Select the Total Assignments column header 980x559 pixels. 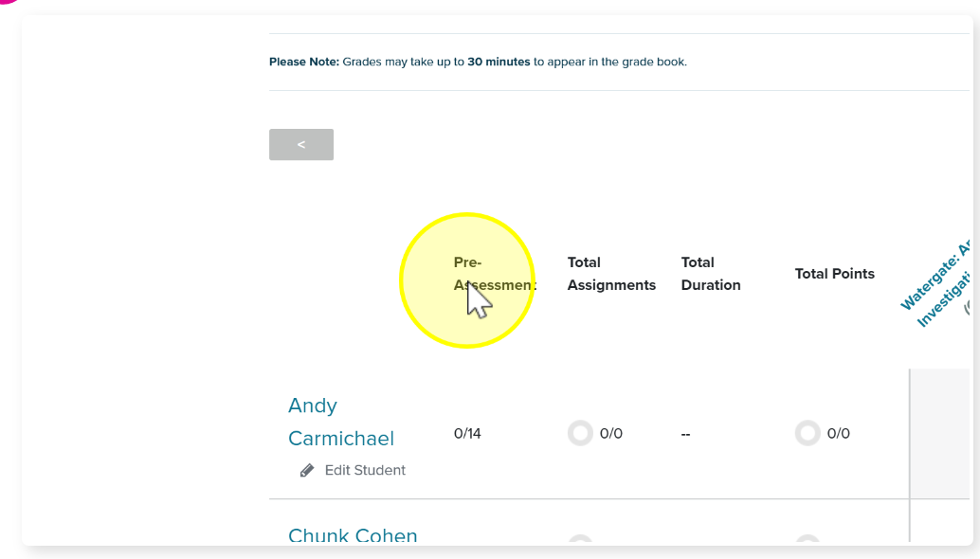point(611,274)
